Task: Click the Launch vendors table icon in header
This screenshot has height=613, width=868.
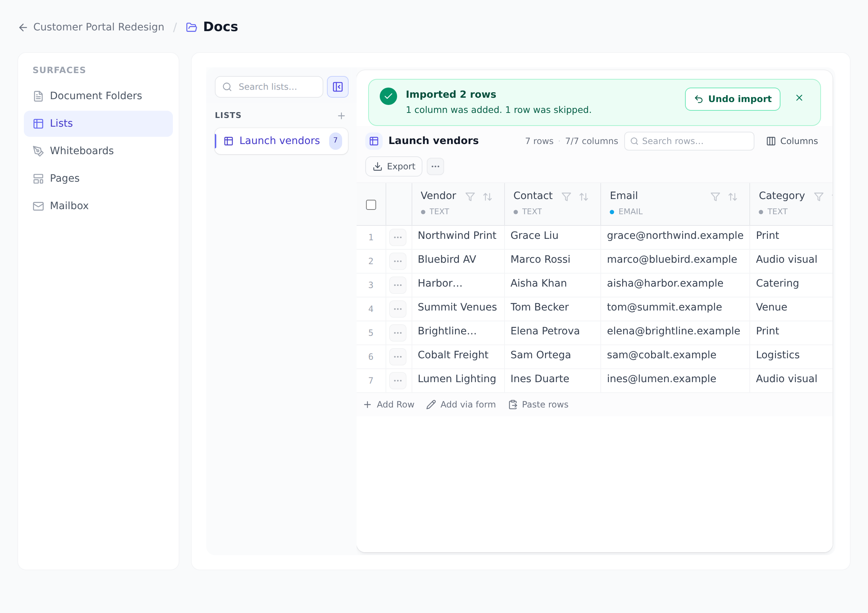Action: tap(374, 141)
